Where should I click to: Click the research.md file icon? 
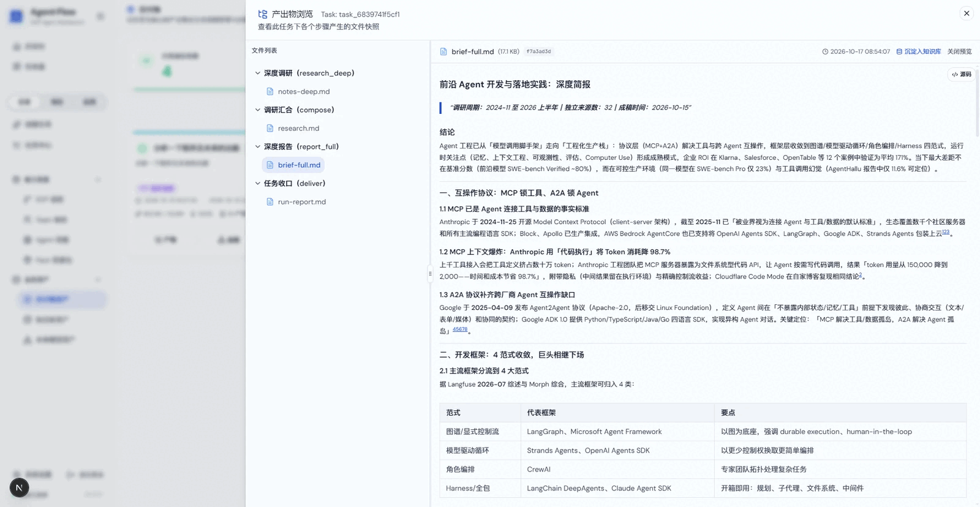(x=269, y=128)
